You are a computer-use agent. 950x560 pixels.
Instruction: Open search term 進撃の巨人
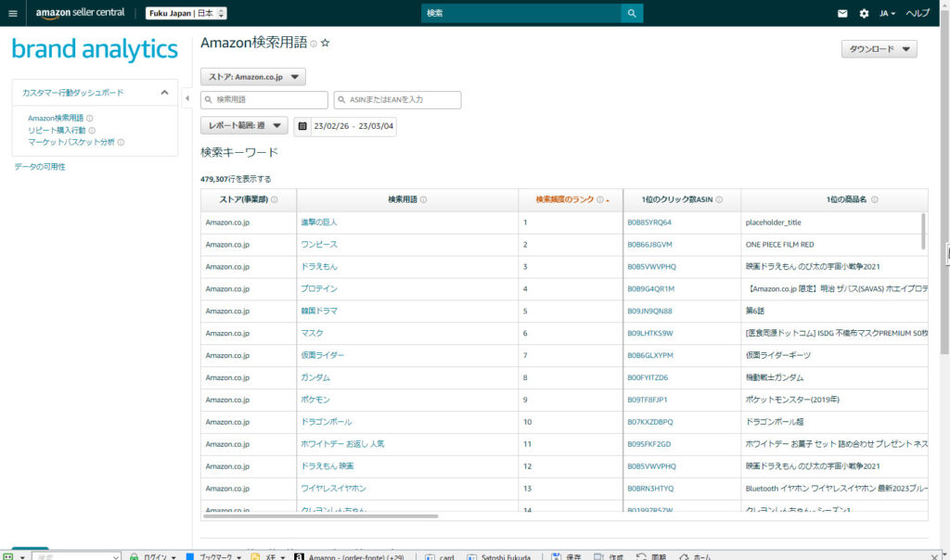coord(319,223)
